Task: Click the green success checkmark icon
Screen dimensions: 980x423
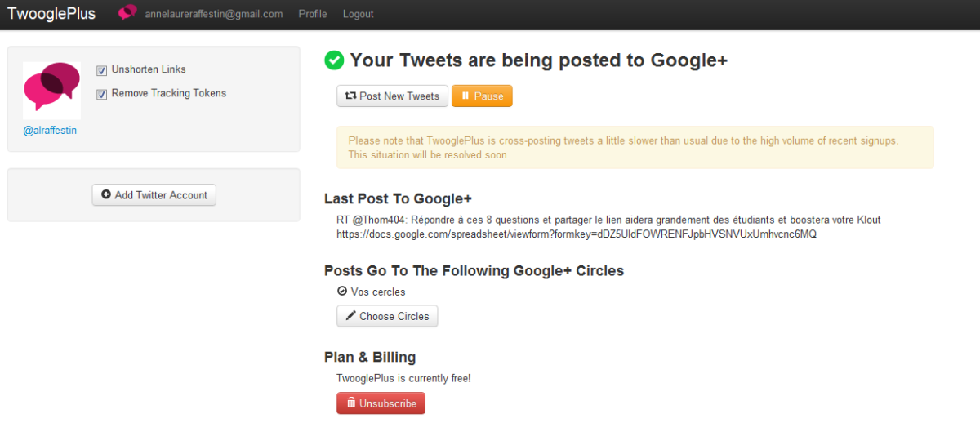Action: 334,60
